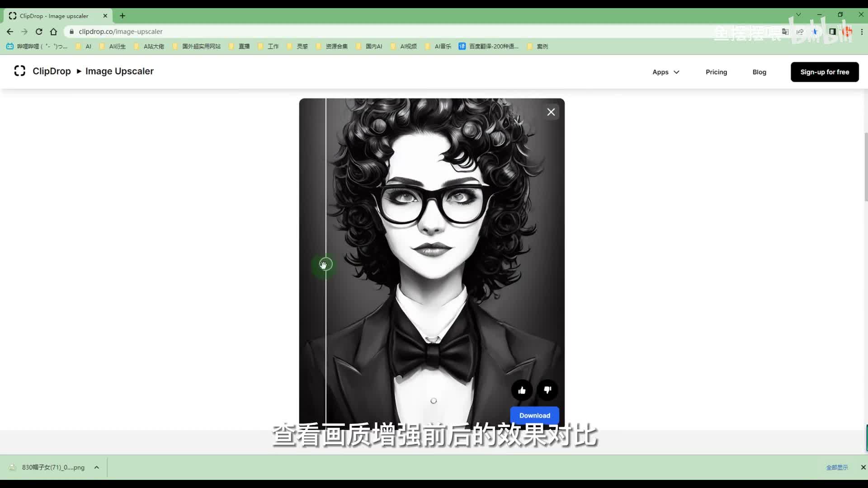This screenshot has height=488, width=868.
Task: Reload the page in the browser
Action: [x=39, y=32]
